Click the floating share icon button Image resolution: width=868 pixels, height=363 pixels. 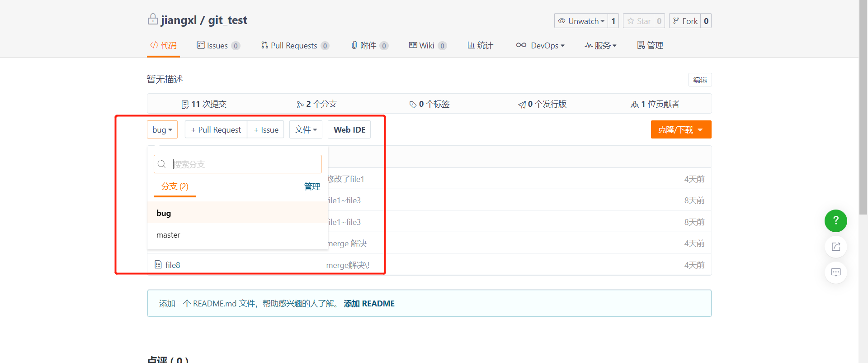point(835,247)
